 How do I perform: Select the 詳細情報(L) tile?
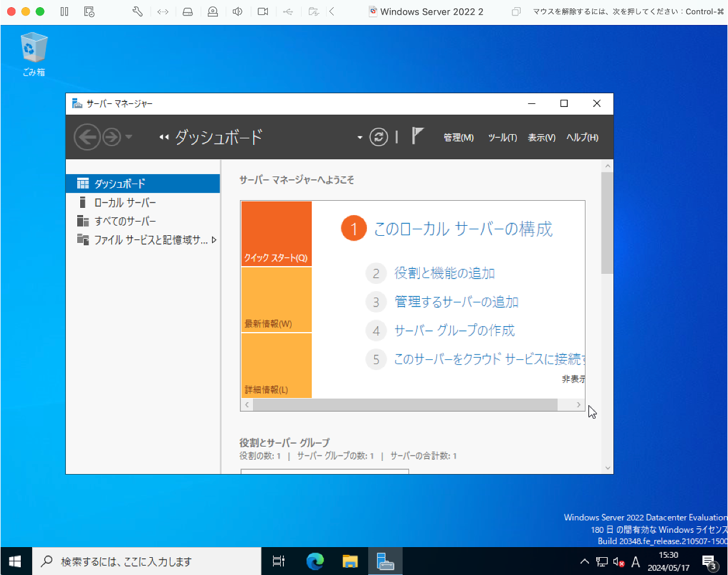coord(276,365)
